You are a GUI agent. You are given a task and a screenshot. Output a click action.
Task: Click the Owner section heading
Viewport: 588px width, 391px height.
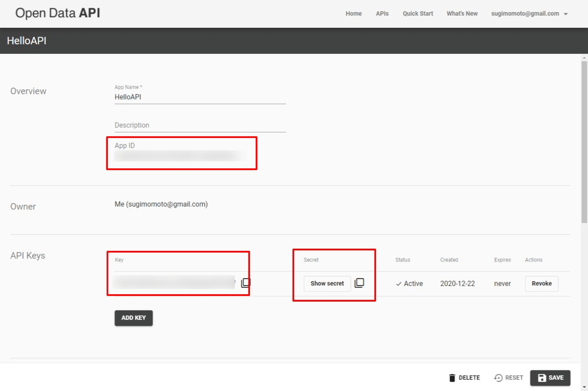tap(23, 207)
